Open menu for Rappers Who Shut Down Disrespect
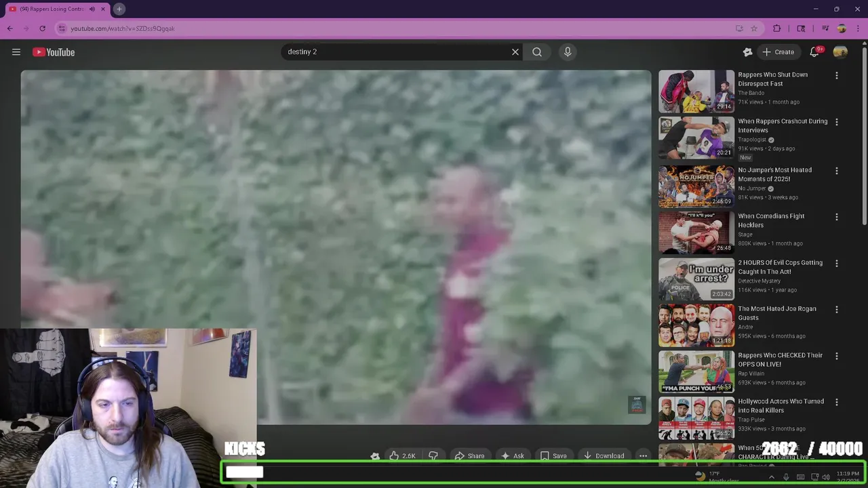This screenshot has width=868, height=488. 836,76
